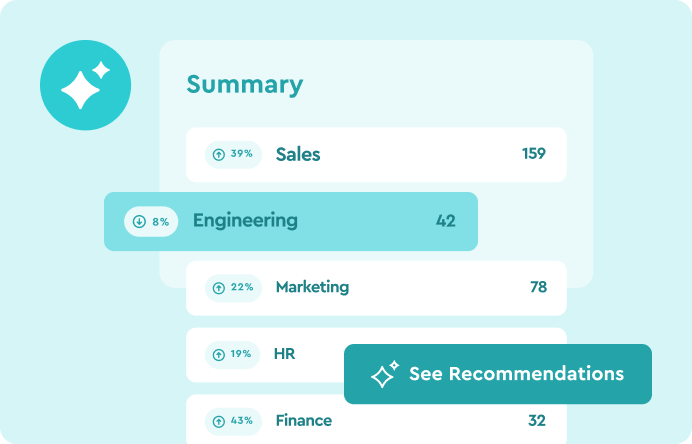
Task: Click sparkle icon in See Recommendations button
Action: pyautogui.click(x=385, y=374)
